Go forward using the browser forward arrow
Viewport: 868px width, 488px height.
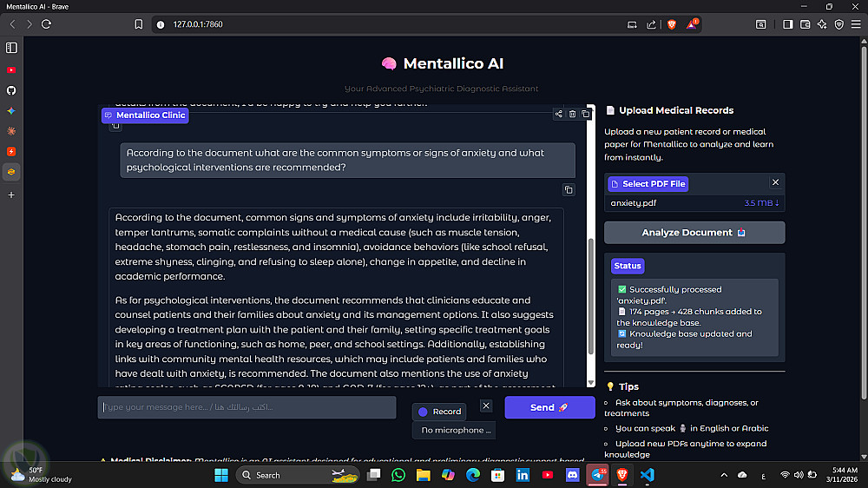[x=30, y=24]
